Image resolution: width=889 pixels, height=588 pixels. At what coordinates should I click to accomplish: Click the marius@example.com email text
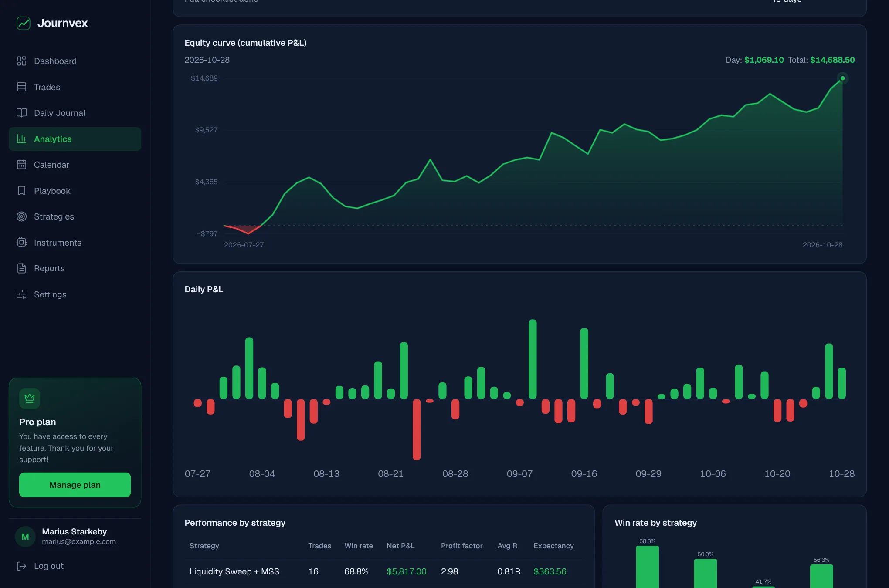(x=79, y=541)
